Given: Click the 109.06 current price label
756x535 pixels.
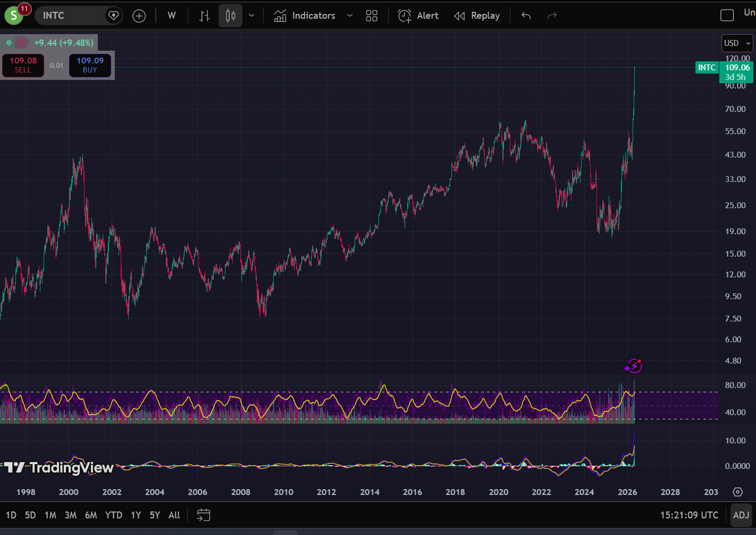Looking at the screenshot, I should (x=738, y=67).
